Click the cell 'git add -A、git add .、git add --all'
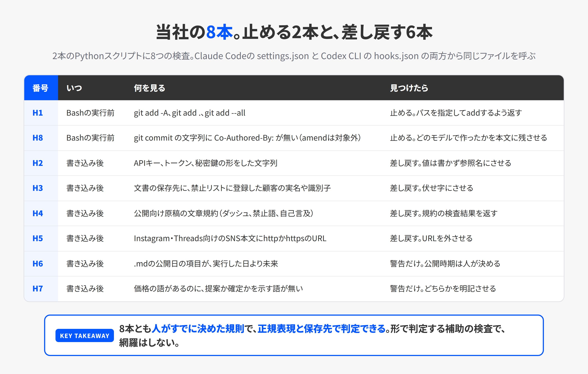Screen dimensions: 588x374 pyautogui.click(x=189, y=113)
